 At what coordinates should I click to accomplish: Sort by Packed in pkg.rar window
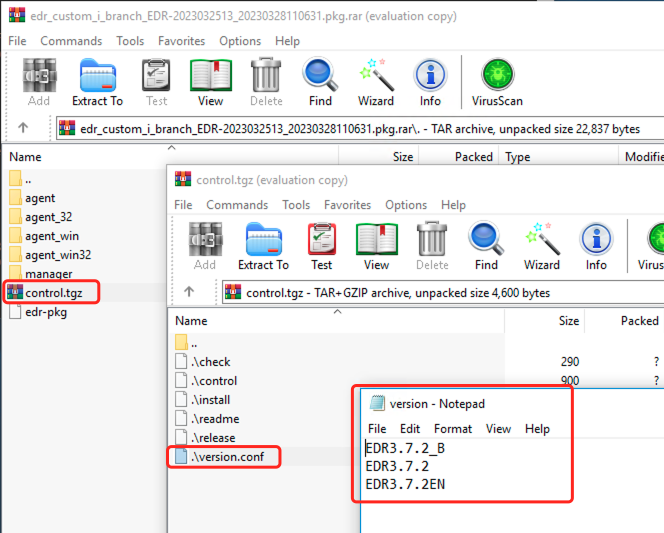click(474, 157)
